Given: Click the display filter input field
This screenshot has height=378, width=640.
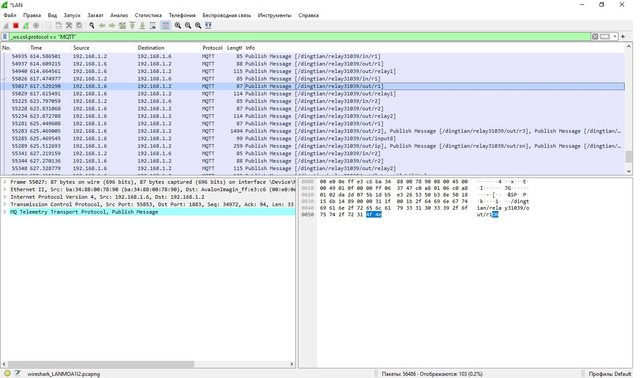Looking at the screenshot, I should (300, 37).
